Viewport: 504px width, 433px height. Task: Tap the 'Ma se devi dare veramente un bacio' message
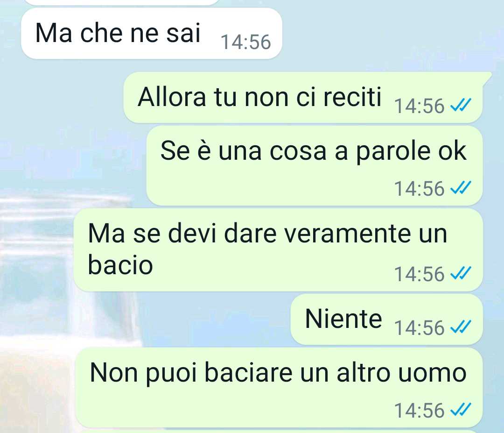click(x=278, y=250)
